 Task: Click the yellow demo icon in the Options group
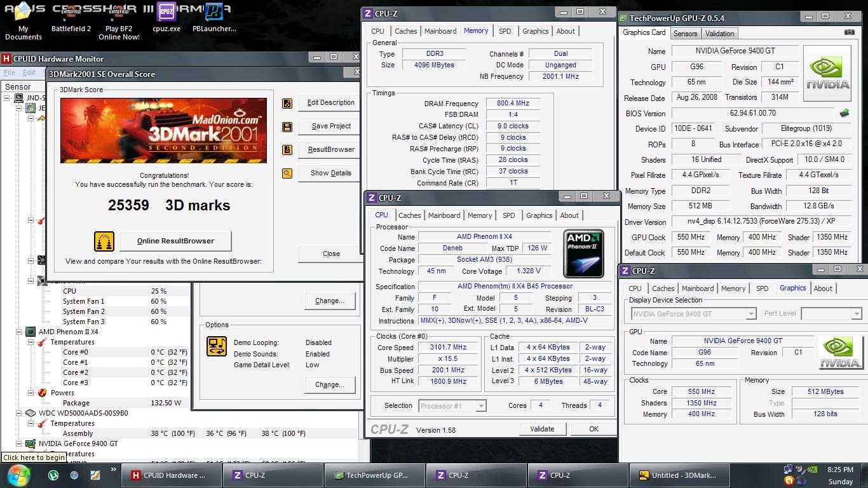click(217, 346)
